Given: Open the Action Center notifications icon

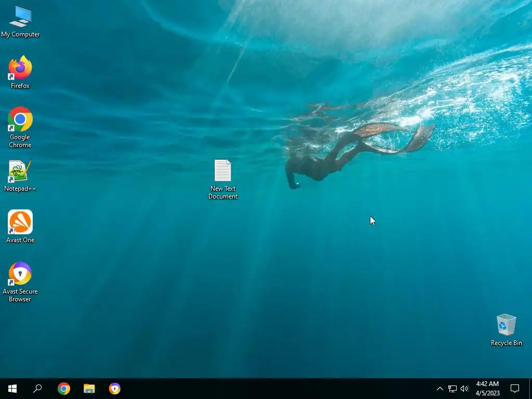Looking at the screenshot, I should (x=515, y=389).
